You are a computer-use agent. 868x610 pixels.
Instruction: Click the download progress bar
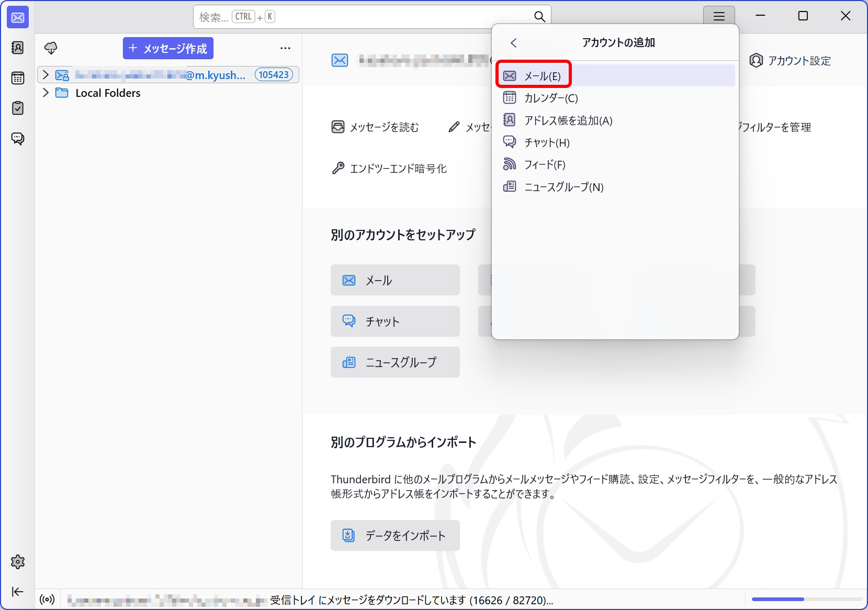coord(807,599)
